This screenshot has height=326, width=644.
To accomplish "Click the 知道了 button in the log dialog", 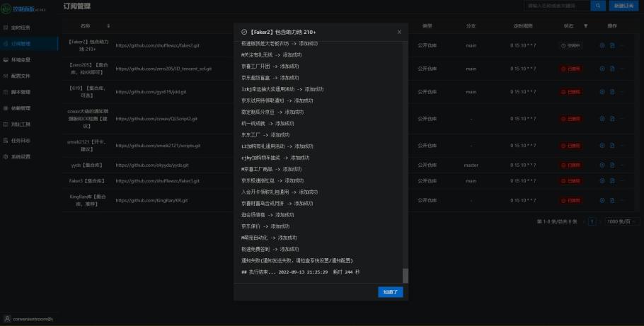I will point(390,291).
